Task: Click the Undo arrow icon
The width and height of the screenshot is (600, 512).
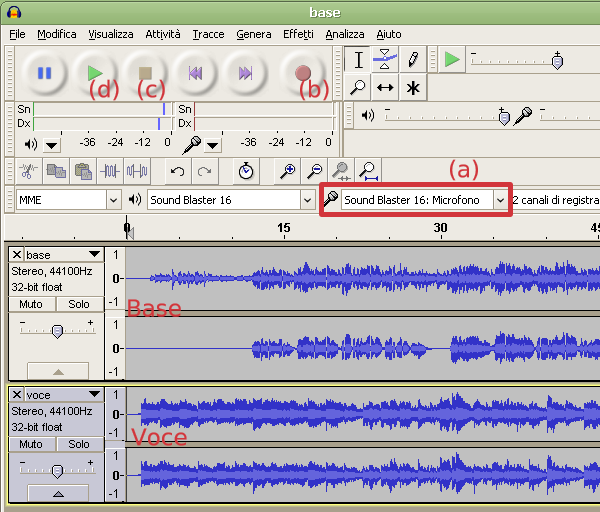Action: [177, 171]
